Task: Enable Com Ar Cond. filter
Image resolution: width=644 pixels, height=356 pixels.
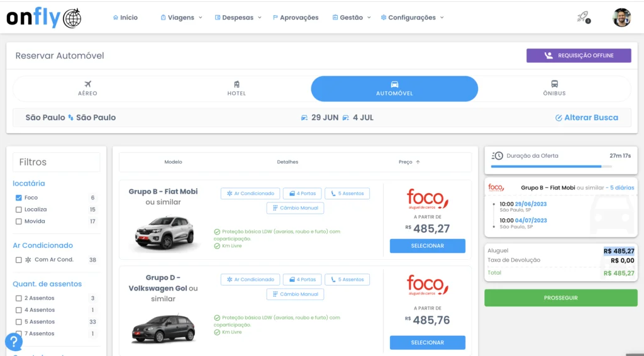Action: point(18,260)
